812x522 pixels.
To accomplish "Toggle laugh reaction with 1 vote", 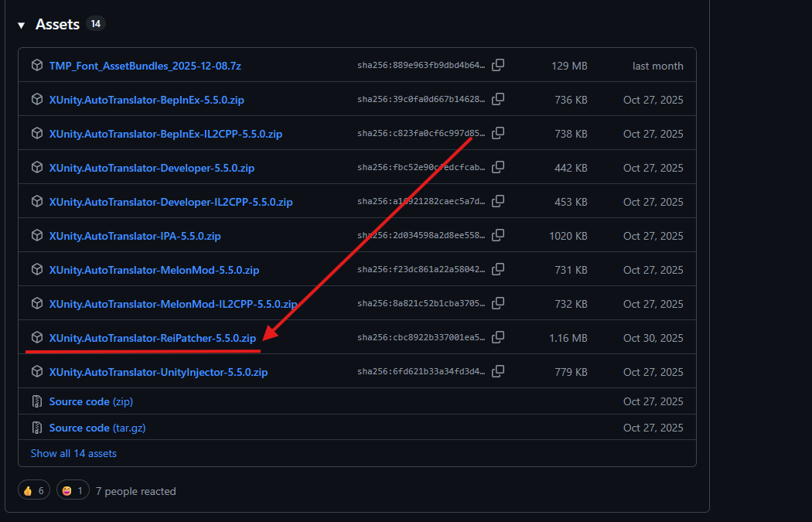I will 73,490.
